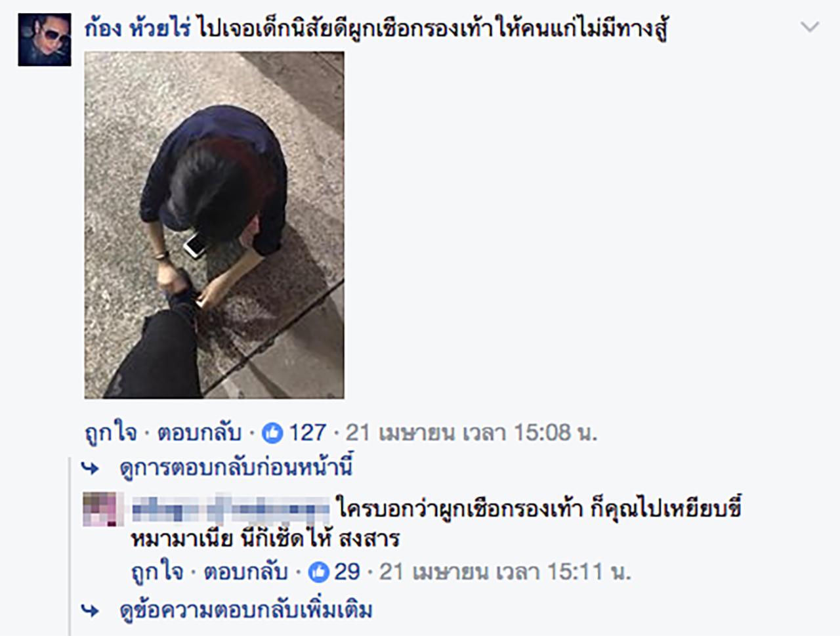This screenshot has width=840, height=636.
Task: Open the blurred reply author name
Action: pos(230,508)
